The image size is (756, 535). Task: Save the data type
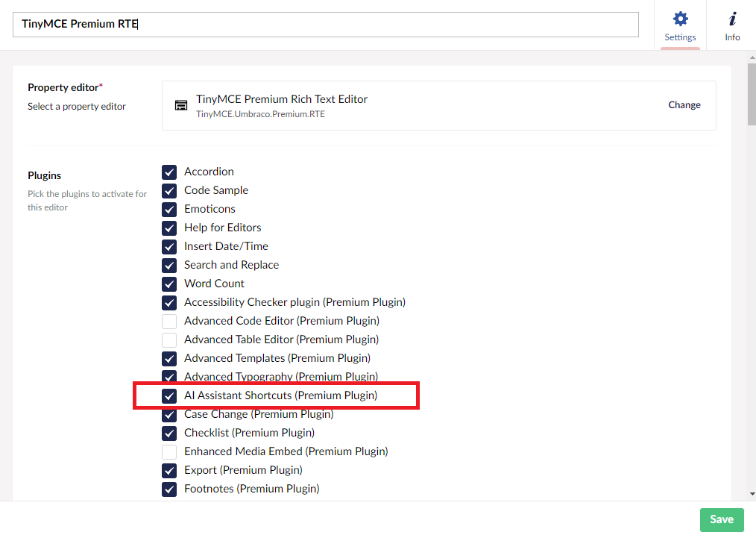(x=721, y=519)
